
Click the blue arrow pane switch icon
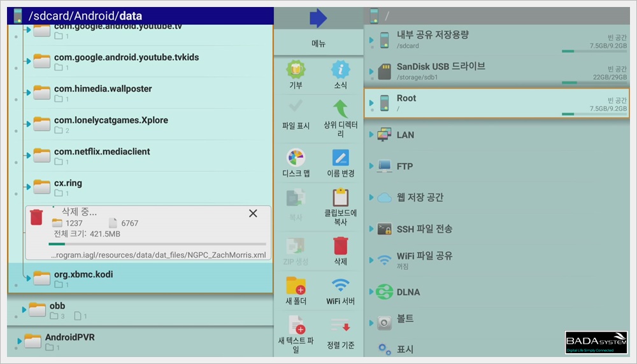318,18
